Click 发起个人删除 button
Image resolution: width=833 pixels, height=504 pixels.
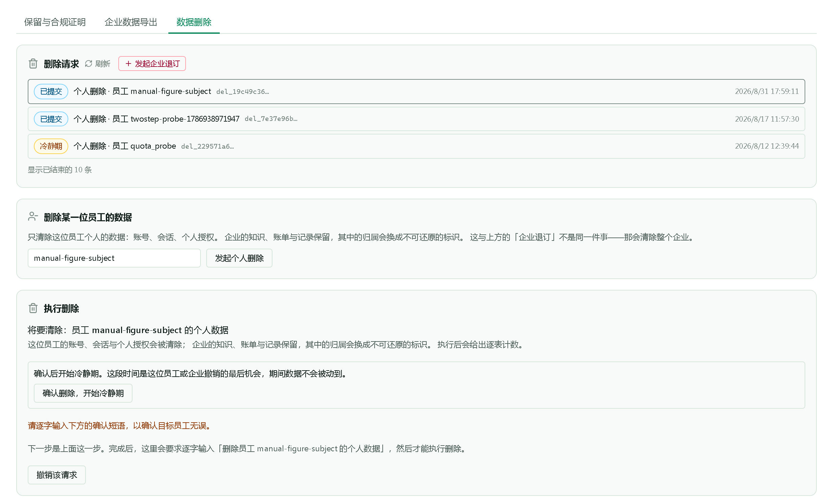(239, 258)
